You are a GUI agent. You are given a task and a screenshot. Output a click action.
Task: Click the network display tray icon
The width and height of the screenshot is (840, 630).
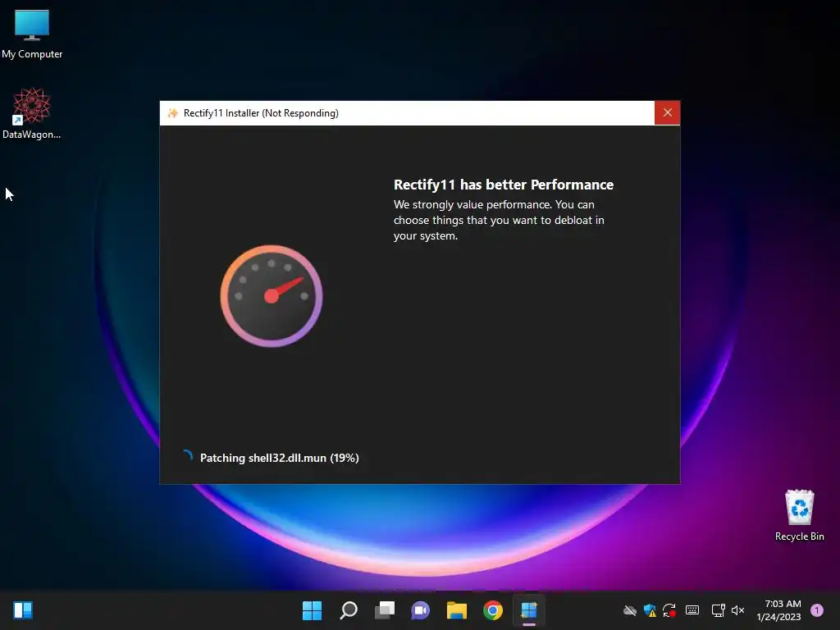pyautogui.click(x=718, y=610)
